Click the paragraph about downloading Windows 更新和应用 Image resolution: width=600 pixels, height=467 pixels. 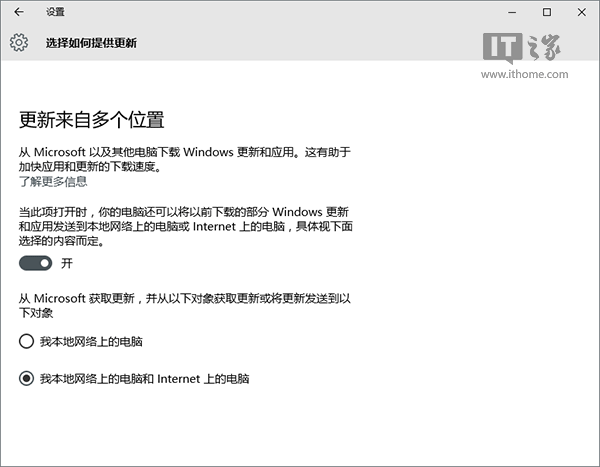(x=184, y=160)
